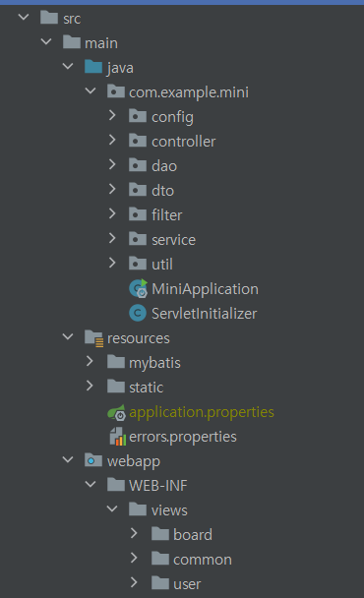Collapse the src folder
This screenshot has width=364, height=598.
pyautogui.click(x=24, y=17)
